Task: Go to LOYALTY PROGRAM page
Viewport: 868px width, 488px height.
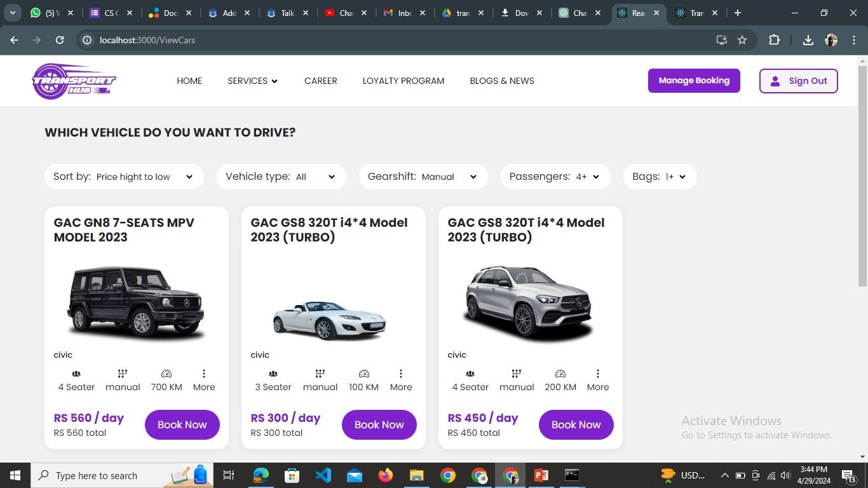Action: (403, 81)
